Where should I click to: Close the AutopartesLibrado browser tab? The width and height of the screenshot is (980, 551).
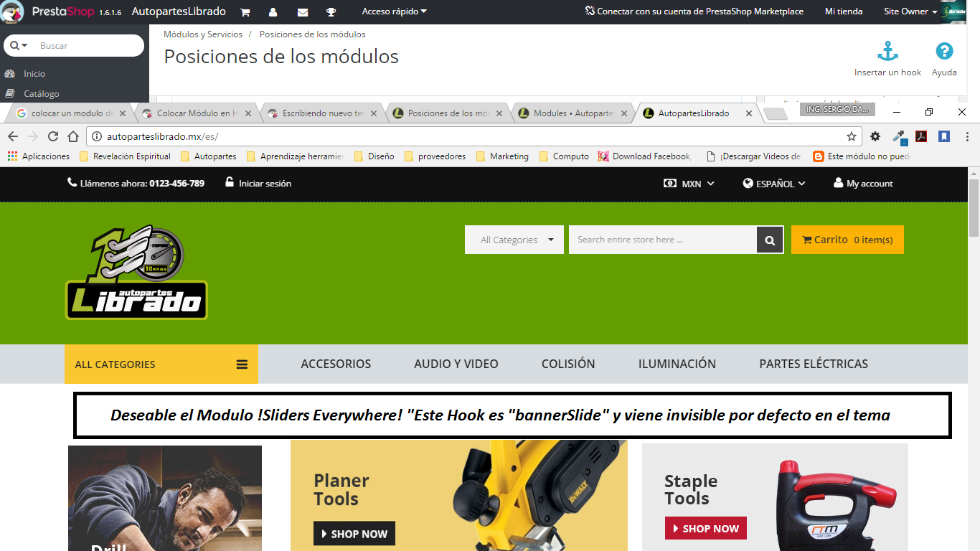pos(749,113)
